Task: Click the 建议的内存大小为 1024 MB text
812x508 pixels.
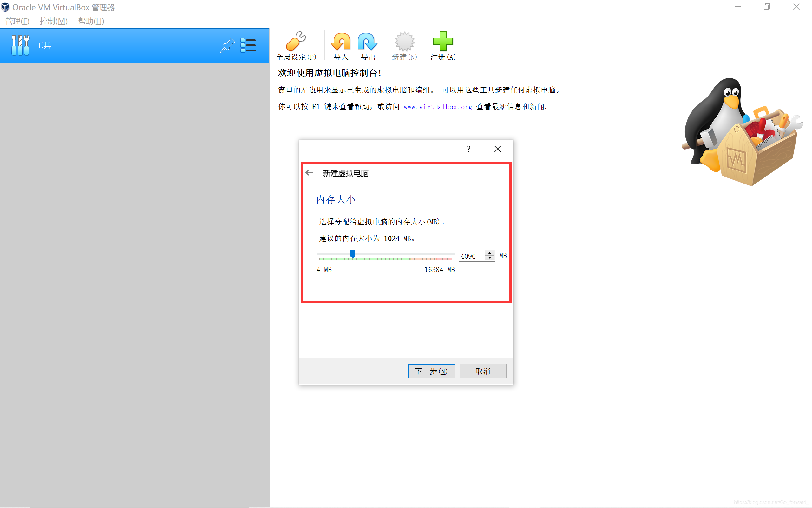Action: point(368,238)
